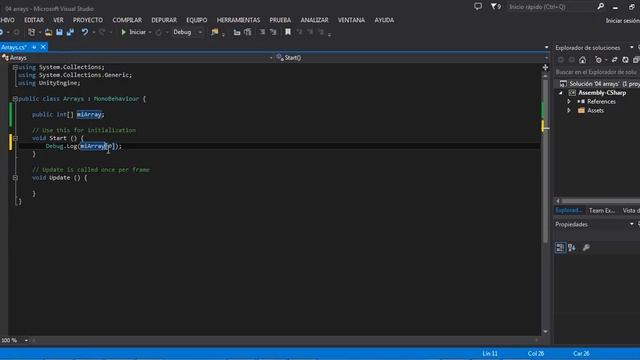Click the Quick Launch input field
The width and height of the screenshot is (640, 360).
pyautogui.click(x=550, y=7)
